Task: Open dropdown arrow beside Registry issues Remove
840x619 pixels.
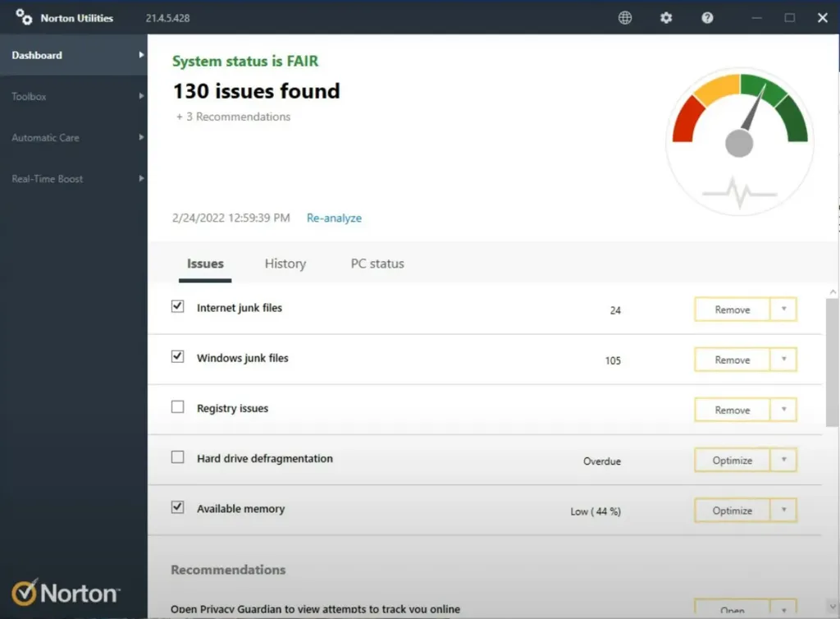Action: click(783, 410)
